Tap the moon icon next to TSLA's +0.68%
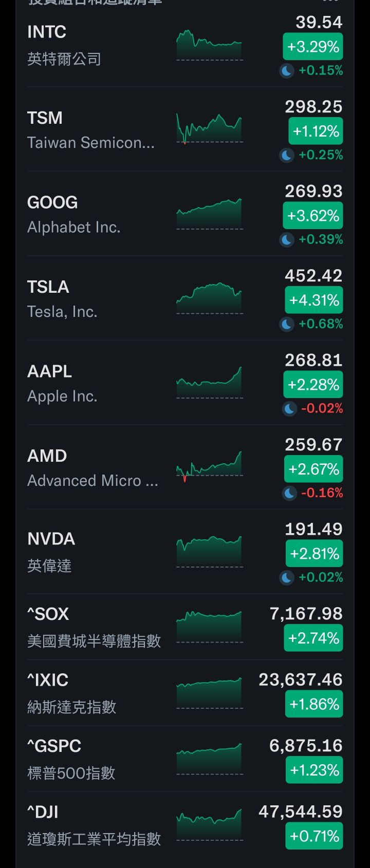370x868 pixels. 287,324
